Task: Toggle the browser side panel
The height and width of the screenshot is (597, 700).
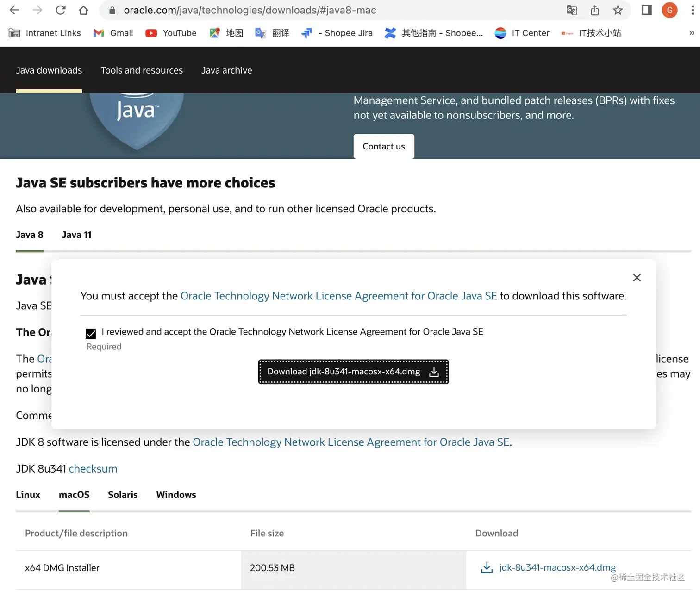Action: click(647, 10)
